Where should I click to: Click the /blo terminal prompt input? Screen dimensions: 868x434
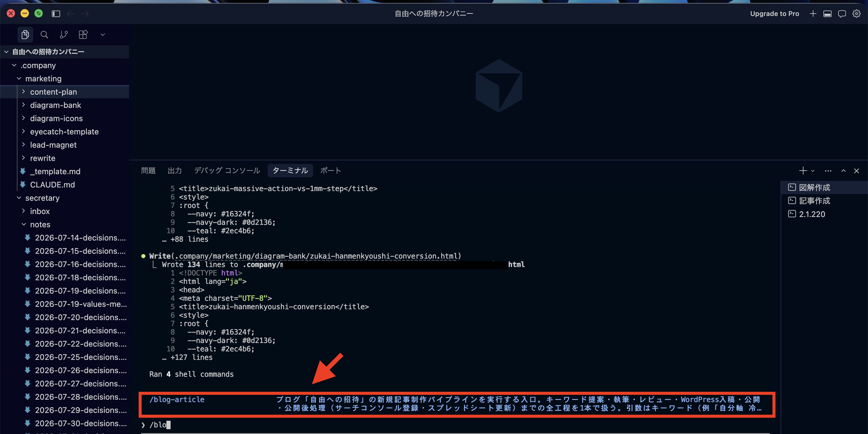coord(455,425)
